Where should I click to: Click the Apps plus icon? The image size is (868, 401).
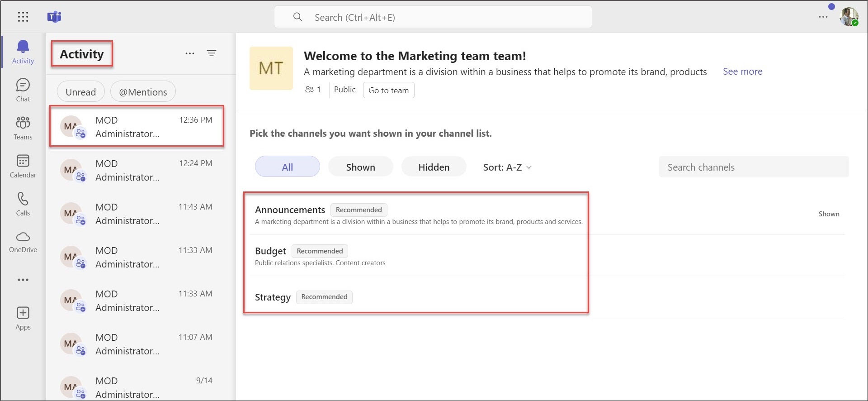click(23, 313)
